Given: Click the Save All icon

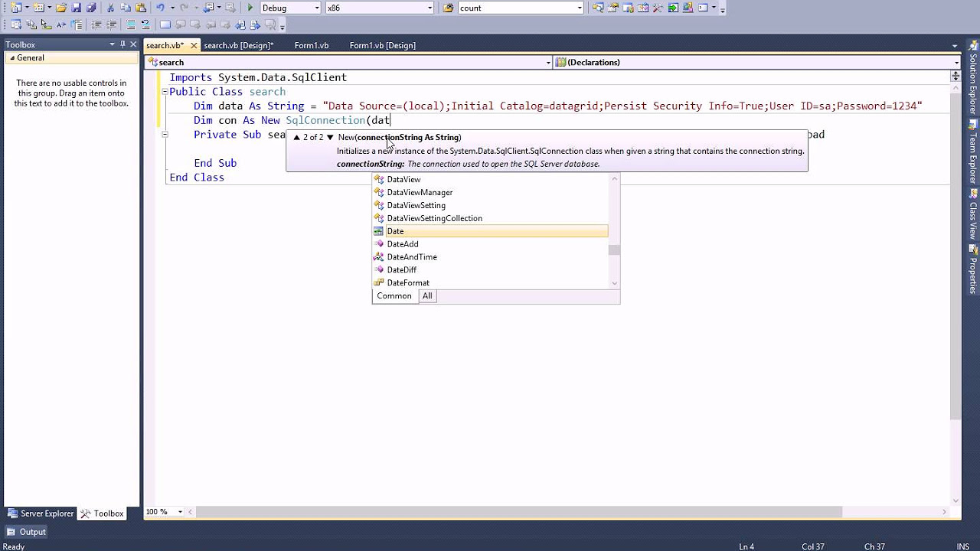Looking at the screenshot, I should click(x=91, y=8).
